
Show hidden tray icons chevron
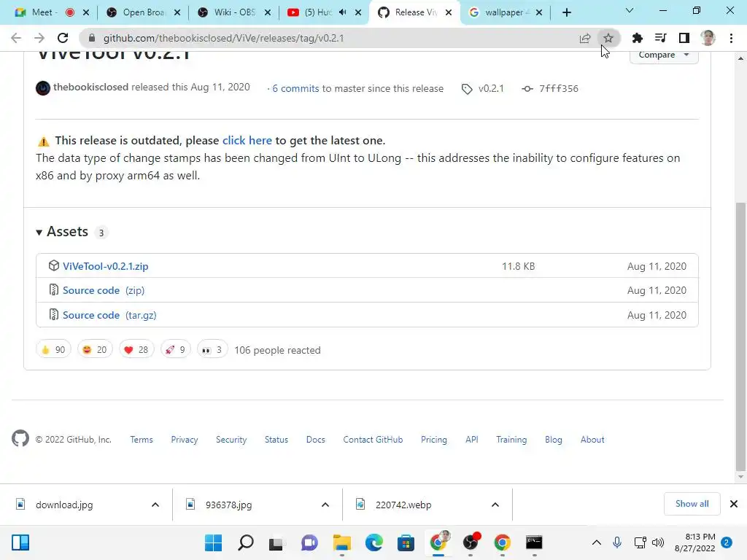(597, 542)
